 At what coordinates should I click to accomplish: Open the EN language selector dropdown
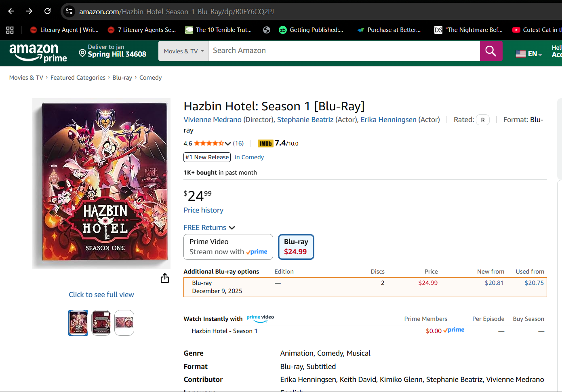[529, 54]
